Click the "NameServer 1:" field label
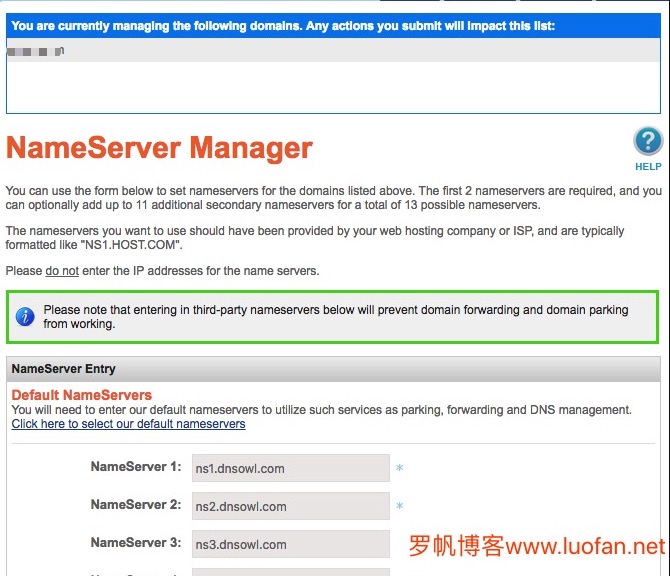 click(136, 467)
